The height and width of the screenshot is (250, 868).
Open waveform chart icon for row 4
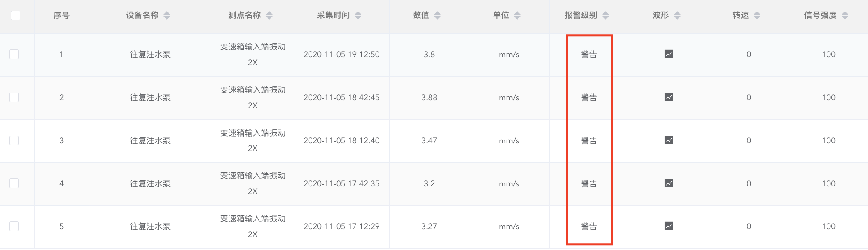pos(669,183)
